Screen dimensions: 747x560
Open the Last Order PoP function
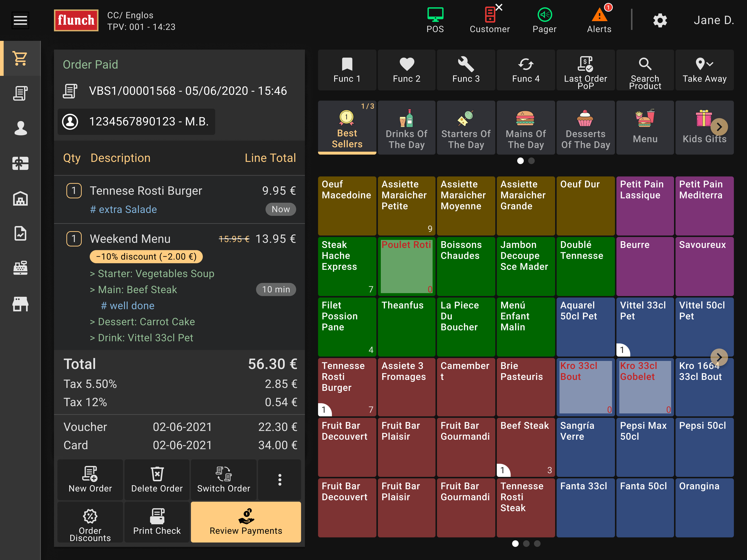(x=585, y=70)
